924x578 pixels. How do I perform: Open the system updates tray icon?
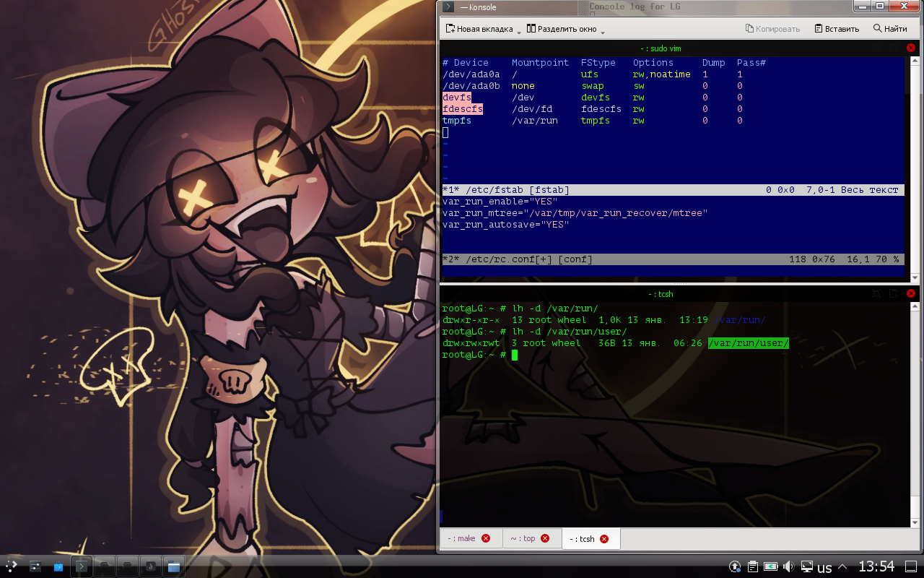[x=735, y=567]
